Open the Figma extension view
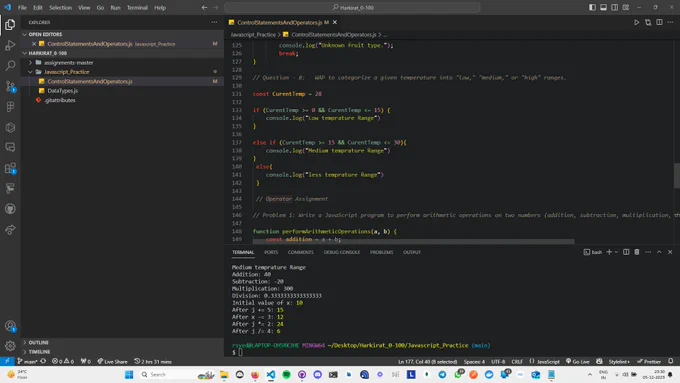The image size is (680, 383). [10, 107]
